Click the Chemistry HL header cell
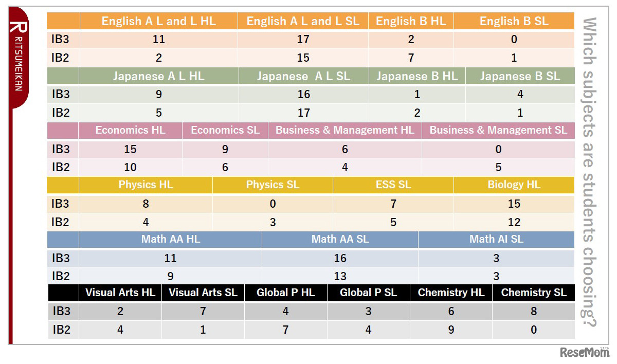This screenshot has height=364, width=617. tap(451, 293)
